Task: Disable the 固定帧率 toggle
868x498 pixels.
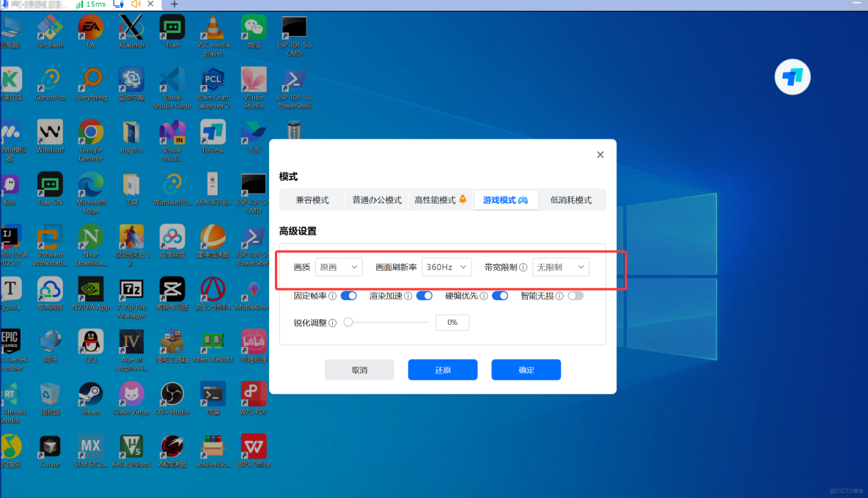Action: (349, 296)
